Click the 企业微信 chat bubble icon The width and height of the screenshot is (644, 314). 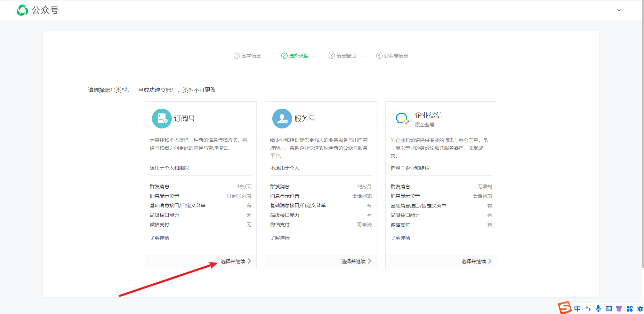click(x=402, y=118)
